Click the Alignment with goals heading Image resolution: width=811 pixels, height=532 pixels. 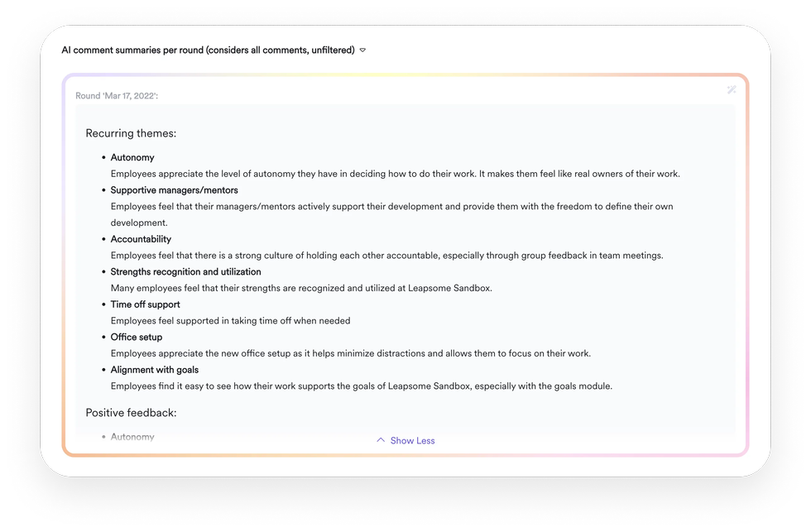tap(155, 370)
